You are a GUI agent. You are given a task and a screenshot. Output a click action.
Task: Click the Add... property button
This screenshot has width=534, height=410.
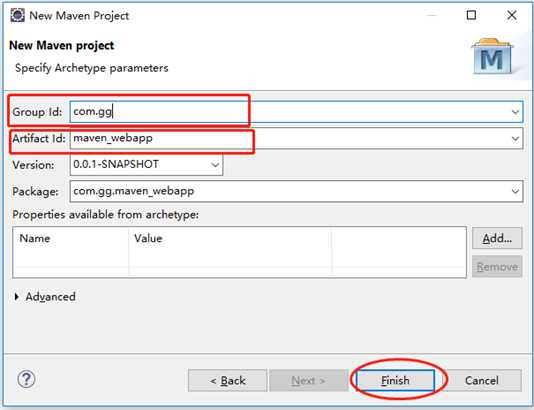pyautogui.click(x=497, y=238)
